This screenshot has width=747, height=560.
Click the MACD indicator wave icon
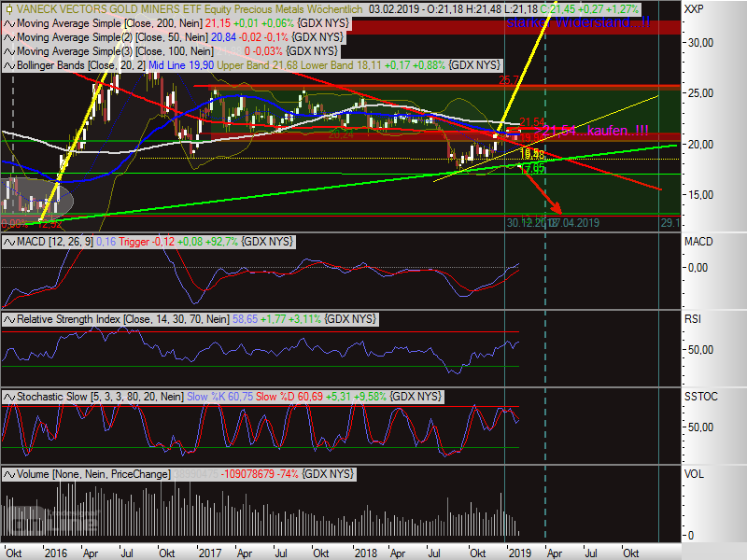9,242
